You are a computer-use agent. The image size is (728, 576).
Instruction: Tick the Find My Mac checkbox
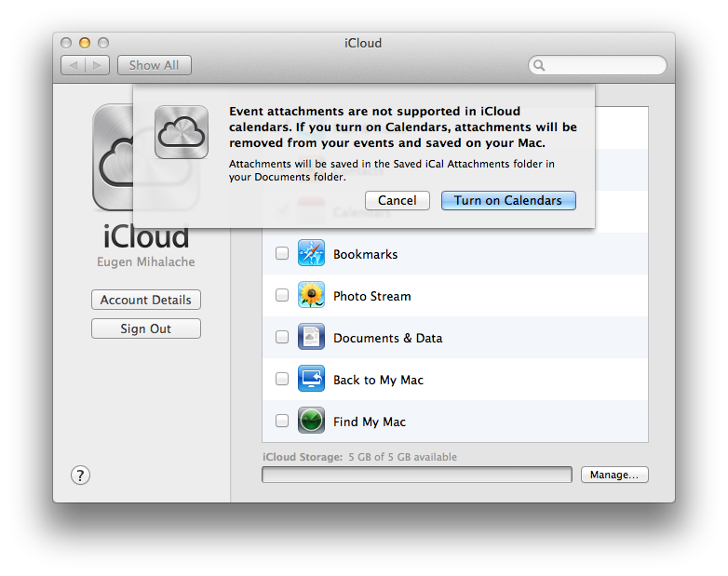(x=282, y=421)
